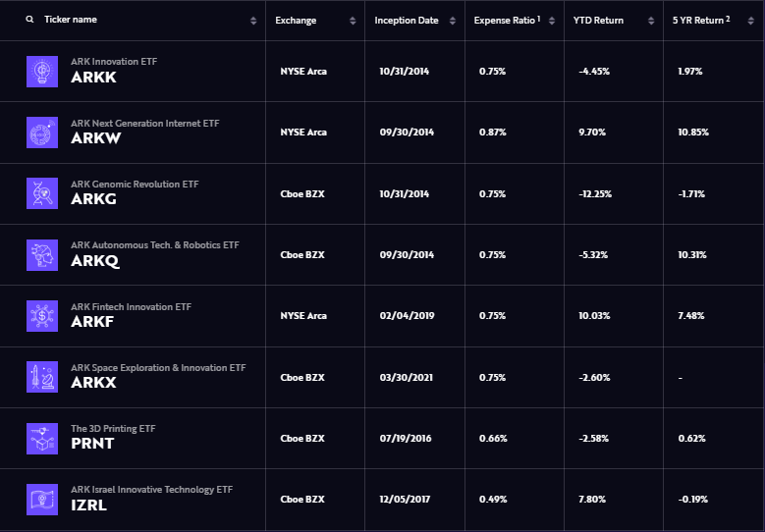Click inception date 07/19/2016

tap(406, 439)
